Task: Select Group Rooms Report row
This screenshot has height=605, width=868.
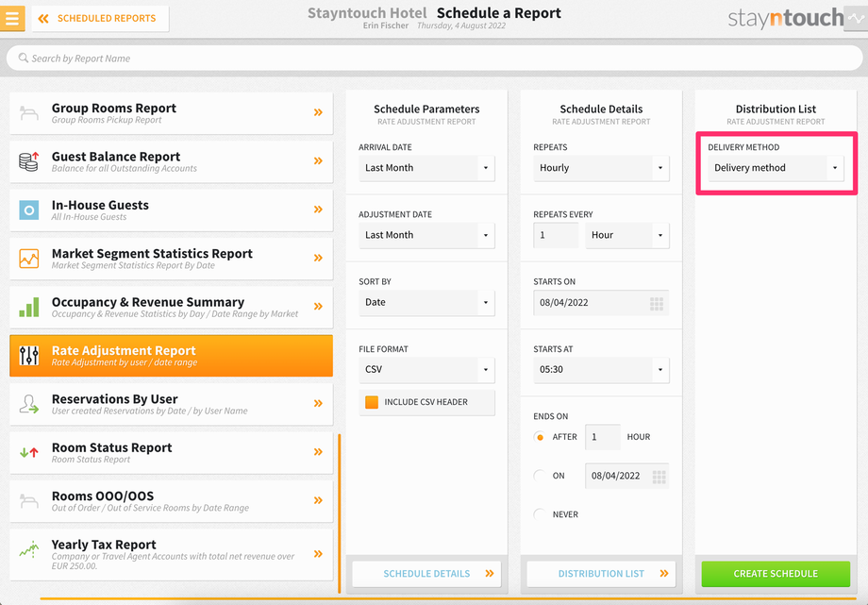Action: point(171,113)
